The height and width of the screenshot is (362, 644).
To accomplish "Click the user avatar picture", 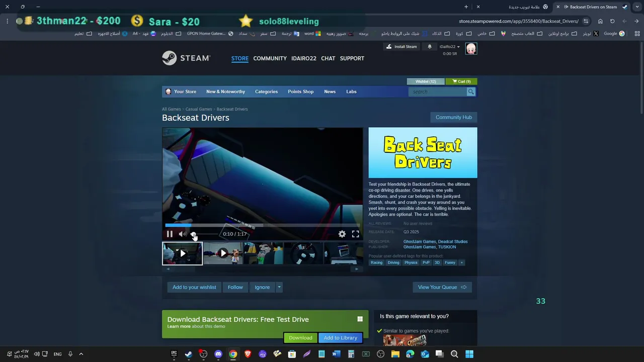I will coord(471,49).
